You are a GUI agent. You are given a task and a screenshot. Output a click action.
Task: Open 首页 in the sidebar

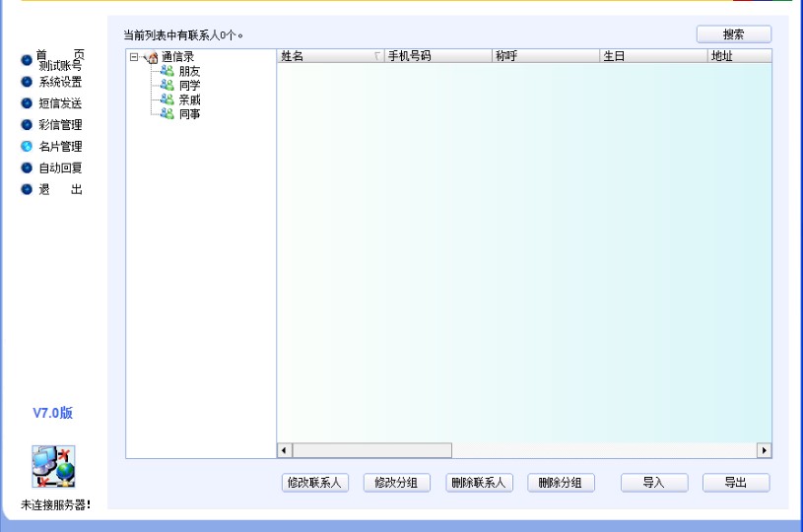pyautogui.click(x=60, y=54)
